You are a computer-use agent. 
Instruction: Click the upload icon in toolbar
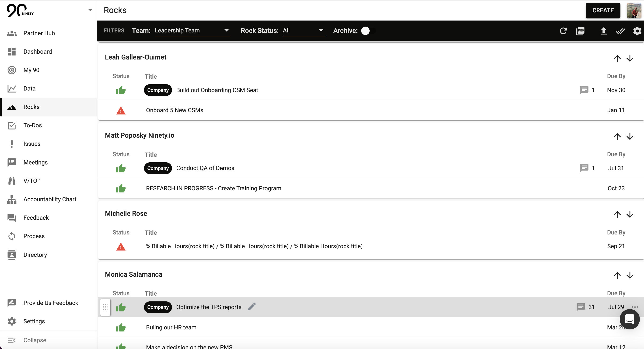[603, 31]
